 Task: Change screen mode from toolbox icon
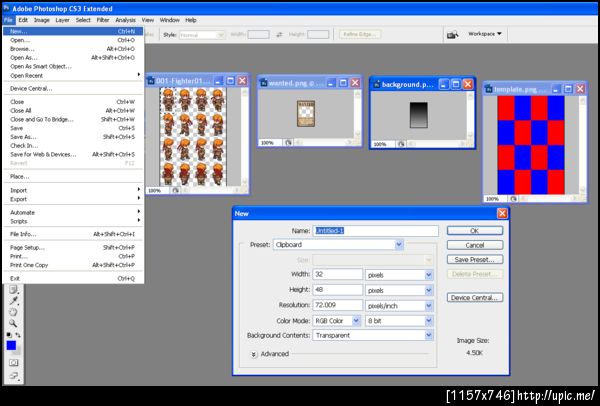[x=13, y=375]
